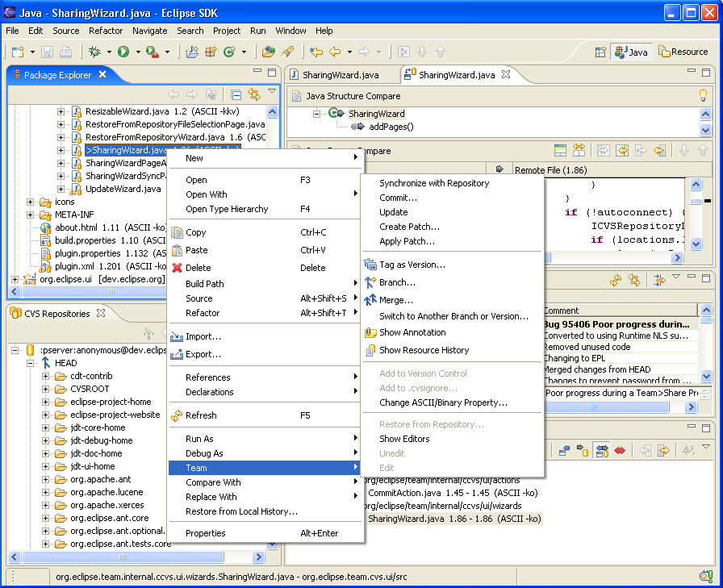The width and height of the screenshot is (723, 588).
Task: Choose Compare With from context menu
Action: [265, 482]
